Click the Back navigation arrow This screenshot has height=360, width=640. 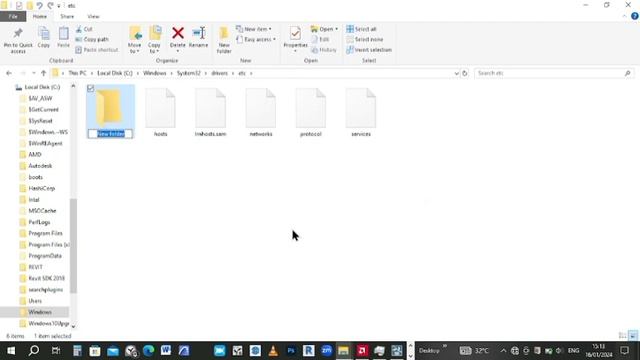[9, 73]
